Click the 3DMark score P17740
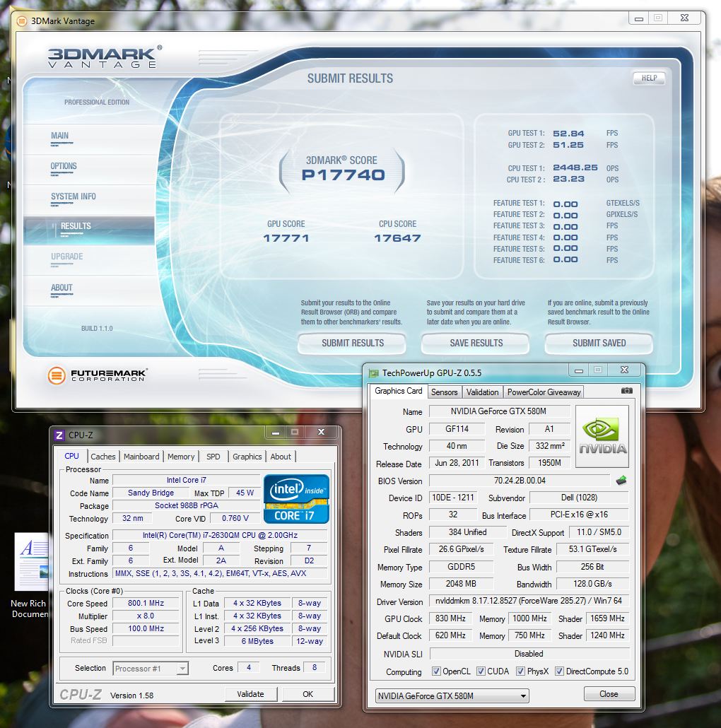 coord(343,175)
